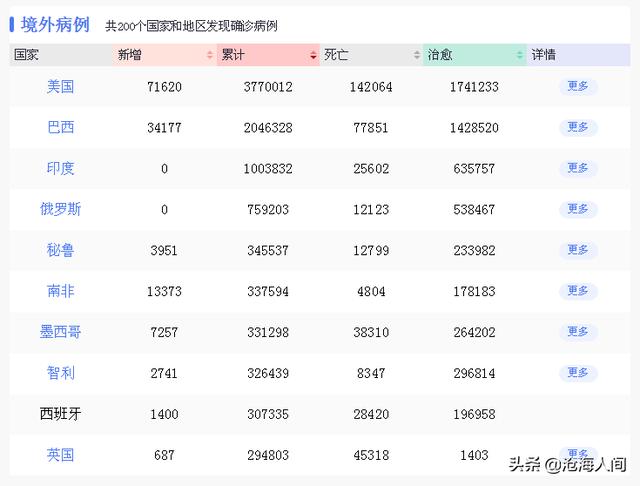Image resolution: width=640 pixels, height=486 pixels.
Task: Click subtitle 共200个国家和地区发现确诊病例
Action: (191, 26)
